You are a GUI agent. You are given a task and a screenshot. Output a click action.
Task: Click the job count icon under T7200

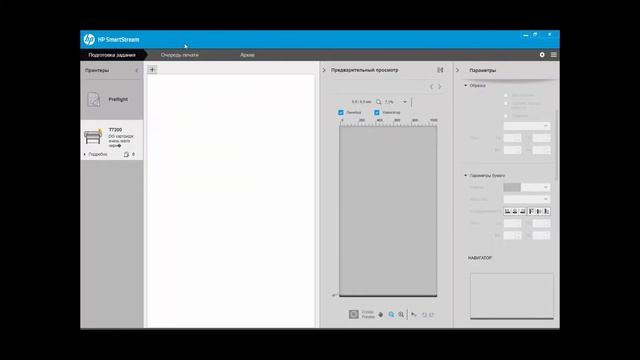coord(126,154)
